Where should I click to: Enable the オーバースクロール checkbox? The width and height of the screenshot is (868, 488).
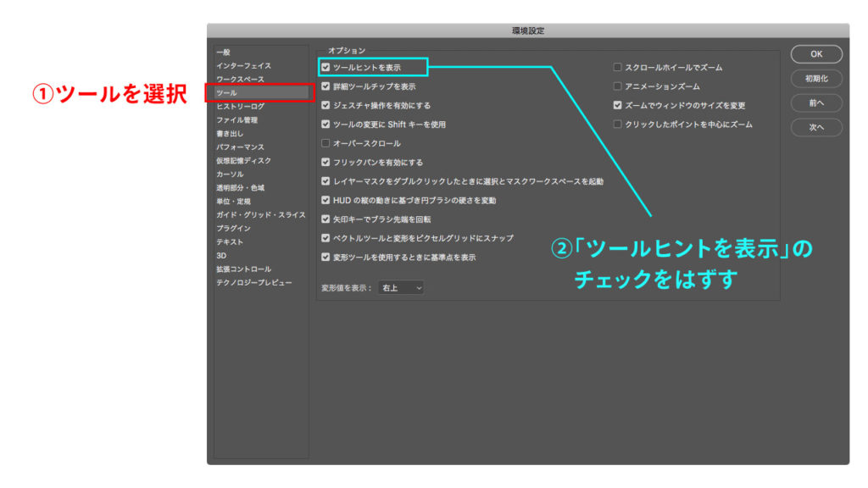[x=326, y=143]
